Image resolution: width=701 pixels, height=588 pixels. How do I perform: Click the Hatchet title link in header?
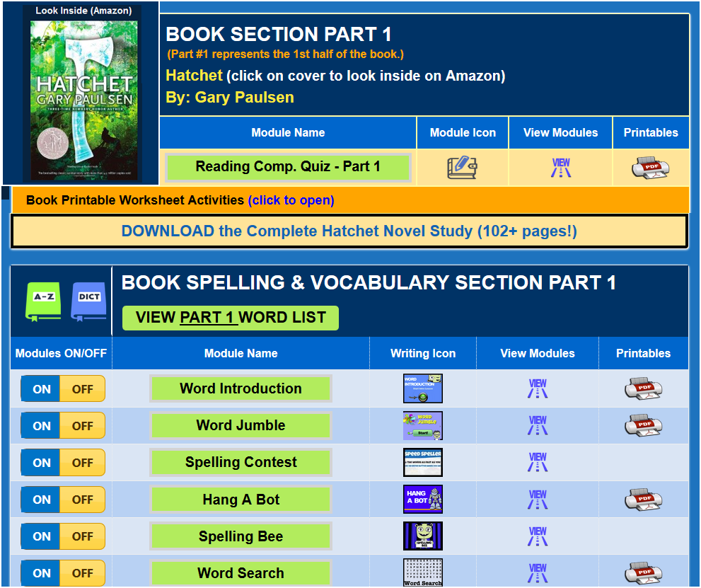pos(194,75)
